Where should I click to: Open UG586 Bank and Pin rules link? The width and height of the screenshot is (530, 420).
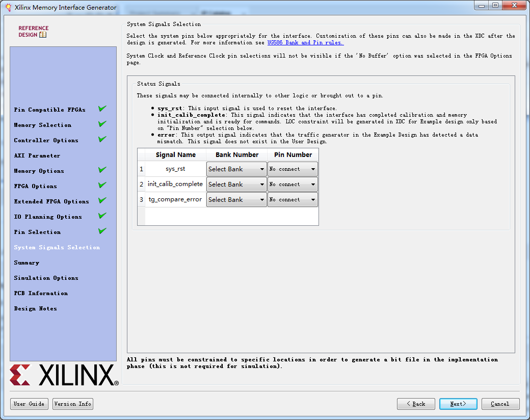click(x=305, y=43)
